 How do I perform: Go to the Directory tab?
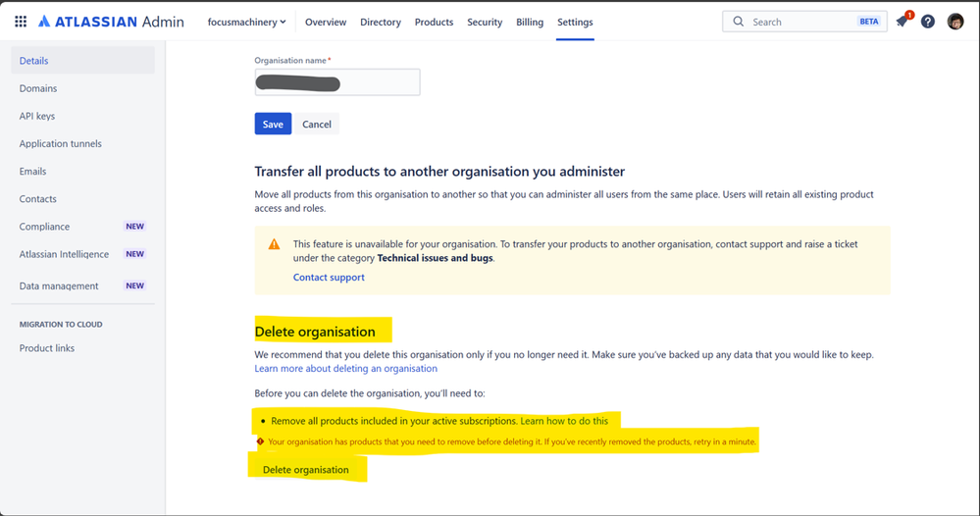[x=381, y=22]
